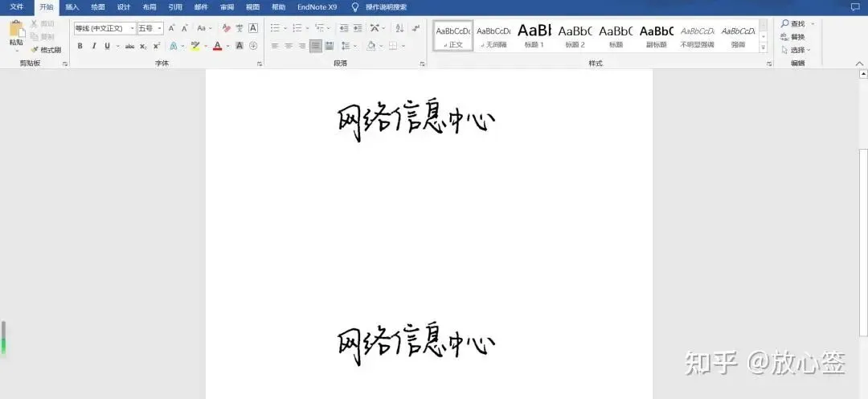Screen dimensions: 868x399
Task: Open font dialog launcher
Action: point(260,64)
